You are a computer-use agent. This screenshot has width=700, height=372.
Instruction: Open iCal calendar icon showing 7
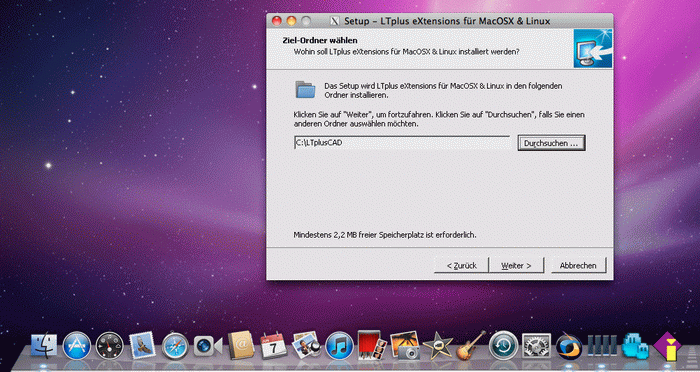[x=273, y=346]
